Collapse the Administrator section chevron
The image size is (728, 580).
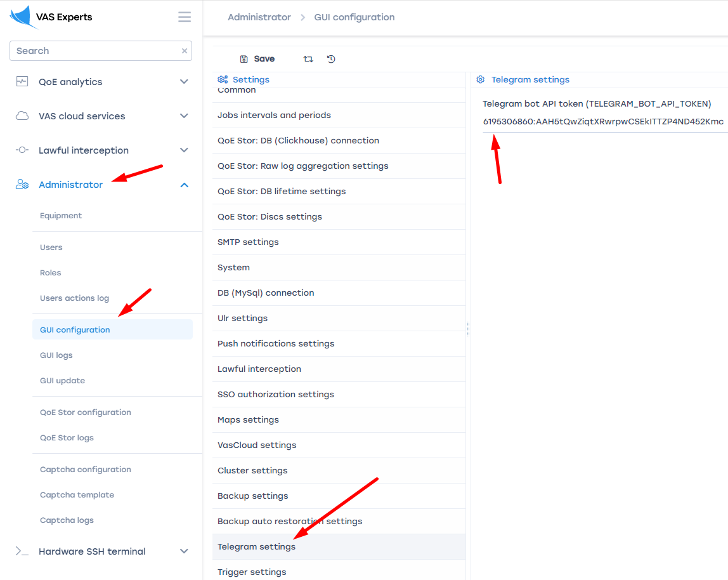[x=184, y=185]
